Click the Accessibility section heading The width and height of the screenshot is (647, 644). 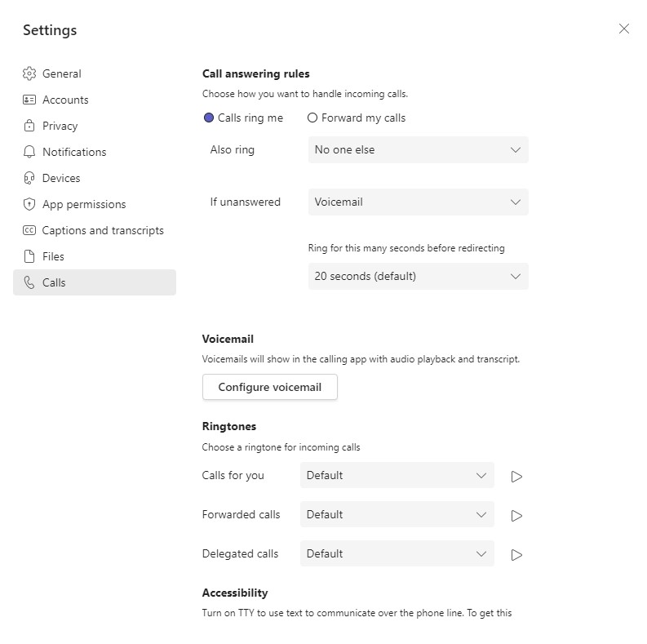click(x=235, y=593)
